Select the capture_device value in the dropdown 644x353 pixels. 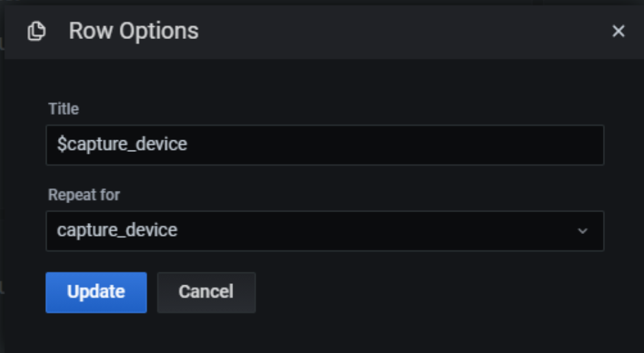click(x=118, y=231)
